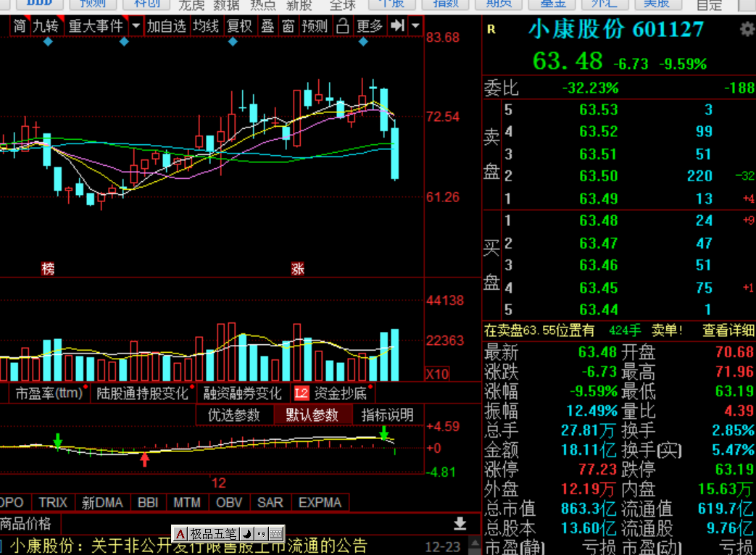The width and height of the screenshot is (756, 555).
Task: Switch to 陆股通持股变化 tab
Action: (142, 393)
